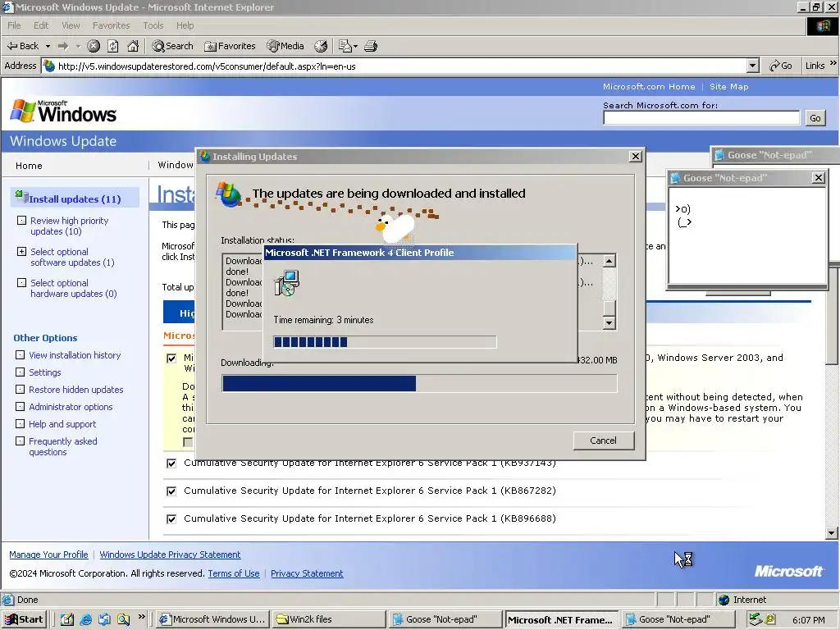Click the Site Map link
The height and width of the screenshot is (630, 840).
coord(729,86)
